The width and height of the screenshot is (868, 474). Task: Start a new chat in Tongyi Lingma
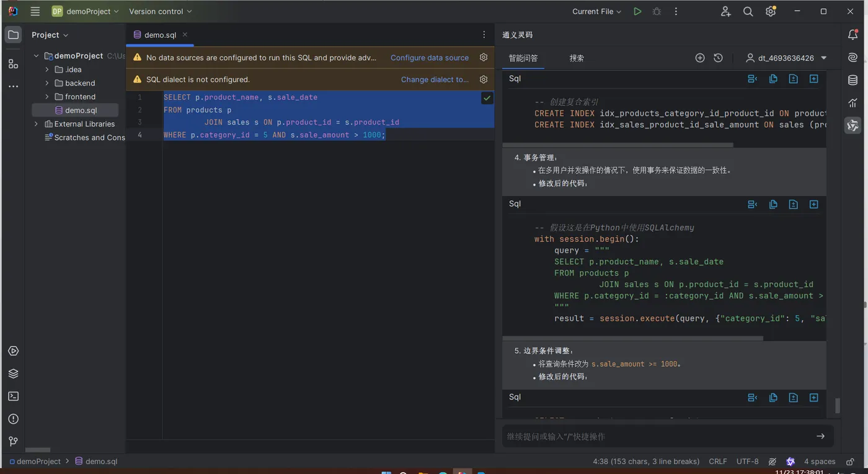pos(700,58)
